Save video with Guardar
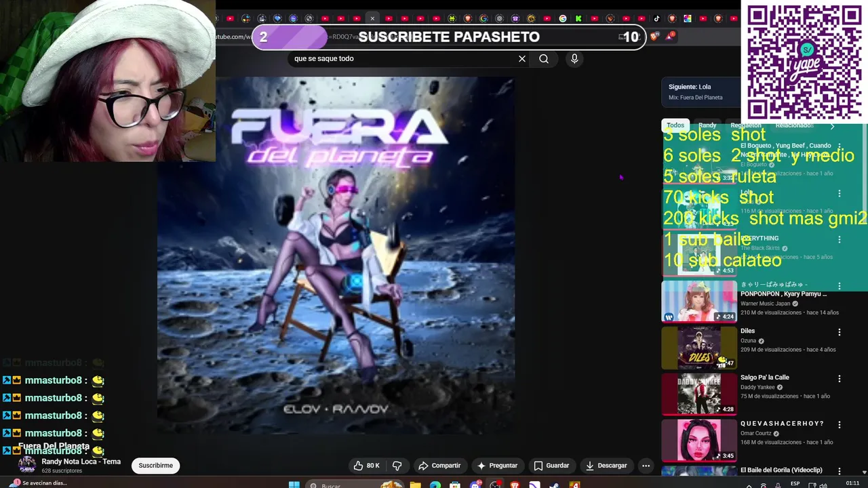Image resolution: width=868 pixels, height=488 pixels. (x=551, y=466)
